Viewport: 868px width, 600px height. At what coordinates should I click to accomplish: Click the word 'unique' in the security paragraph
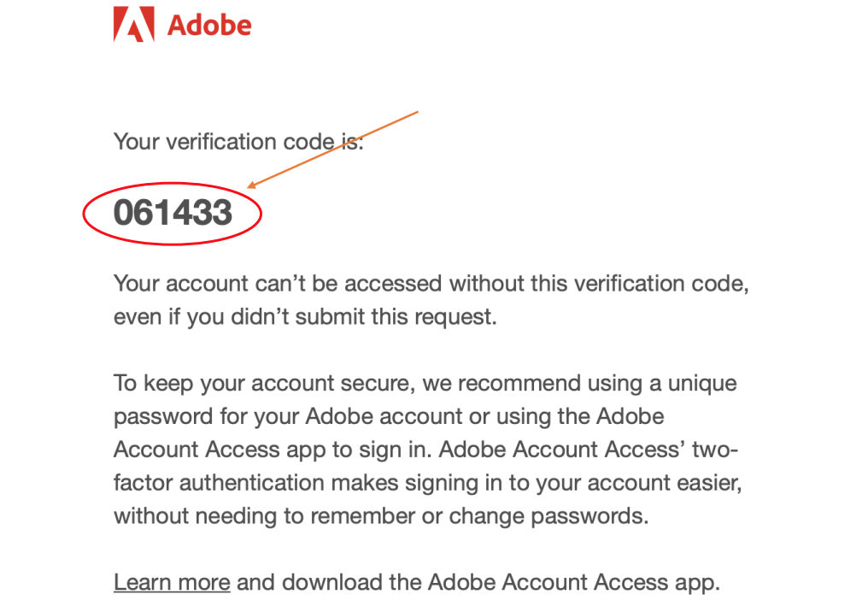[702, 384]
